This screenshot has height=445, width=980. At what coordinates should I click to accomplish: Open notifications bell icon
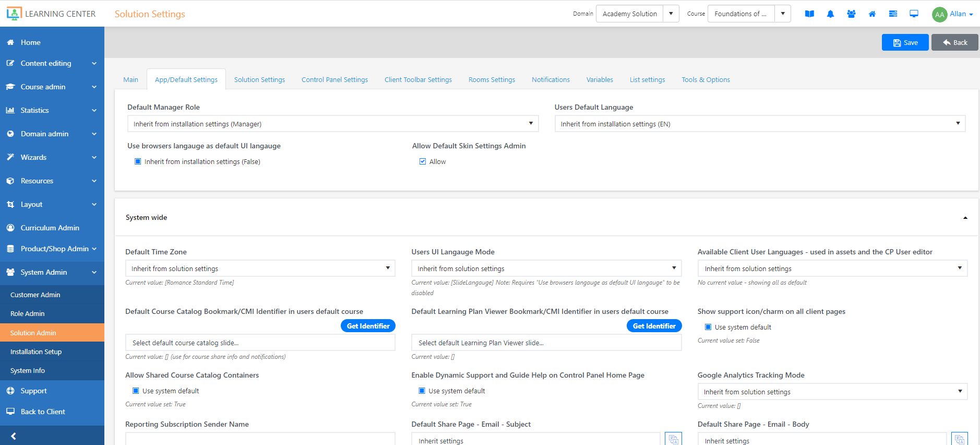[x=830, y=14]
